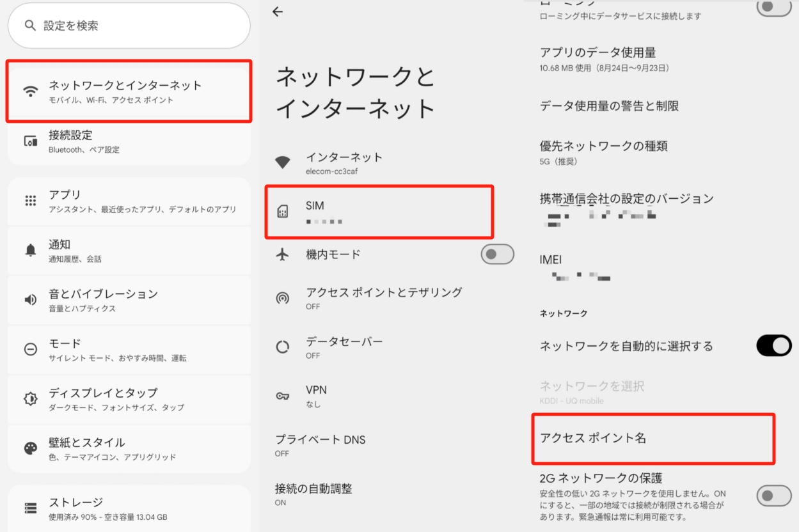Open the SIM settings entry
This screenshot has height=532, width=799.
(x=379, y=212)
